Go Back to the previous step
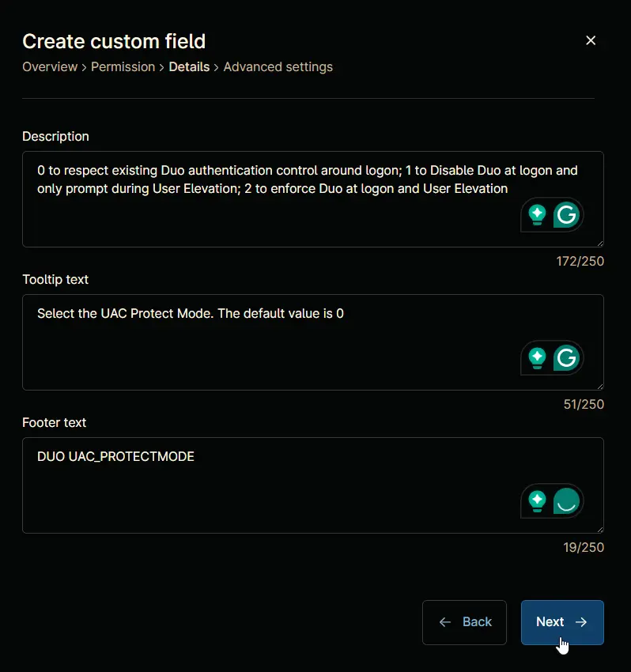The image size is (631, 672). pos(464,622)
